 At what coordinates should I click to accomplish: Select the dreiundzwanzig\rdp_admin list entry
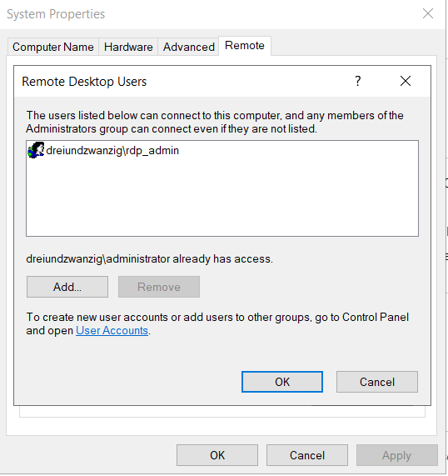coord(103,150)
